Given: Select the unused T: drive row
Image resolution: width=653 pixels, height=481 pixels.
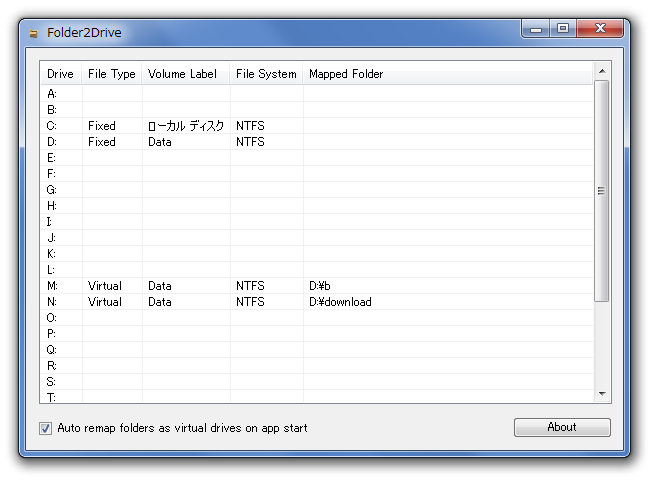Looking at the screenshot, I should point(317,397).
